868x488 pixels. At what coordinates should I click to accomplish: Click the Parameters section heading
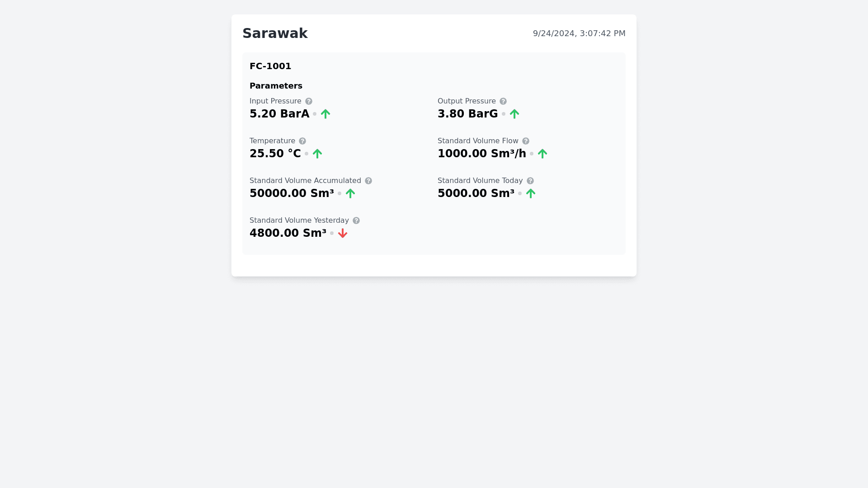tap(276, 86)
